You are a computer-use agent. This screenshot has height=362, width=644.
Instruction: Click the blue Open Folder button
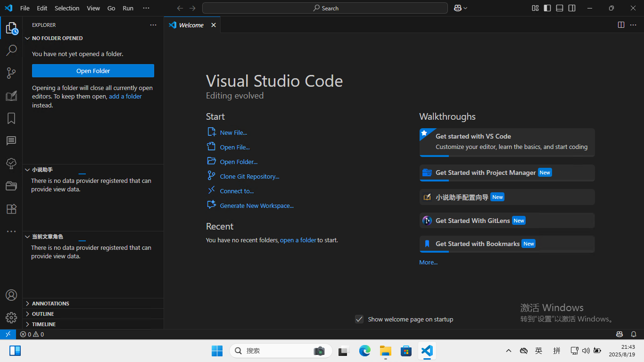point(93,71)
